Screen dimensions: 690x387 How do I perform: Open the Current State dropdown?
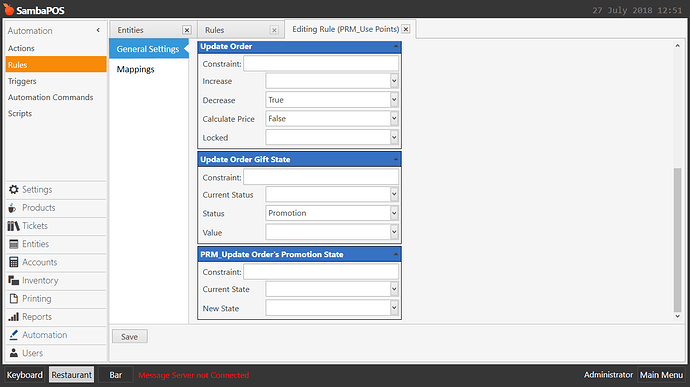[x=394, y=289]
